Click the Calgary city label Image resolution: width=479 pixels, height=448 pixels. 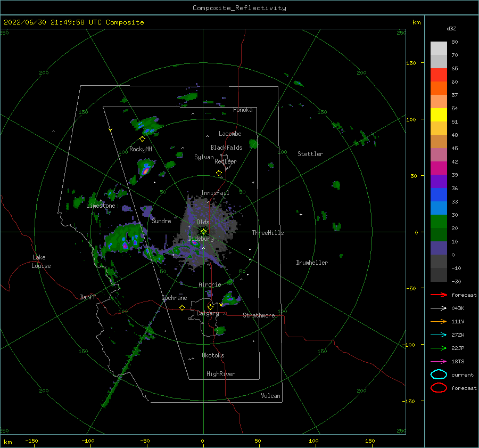208,313
